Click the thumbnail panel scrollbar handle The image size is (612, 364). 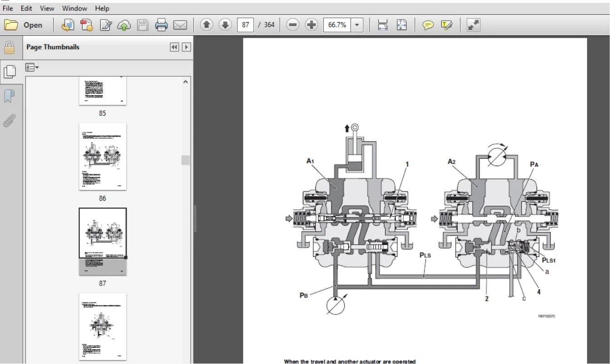(185, 160)
